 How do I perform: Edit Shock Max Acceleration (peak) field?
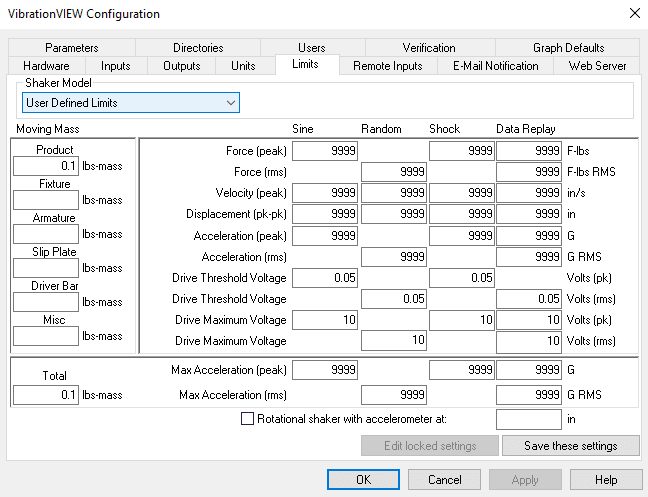click(x=462, y=370)
